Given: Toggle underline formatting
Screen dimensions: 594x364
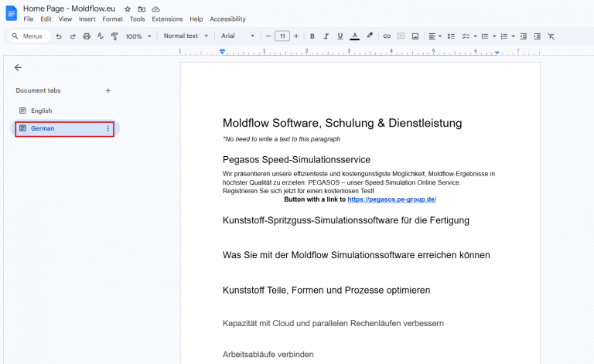Looking at the screenshot, I should pyautogui.click(x=340, y=36).
